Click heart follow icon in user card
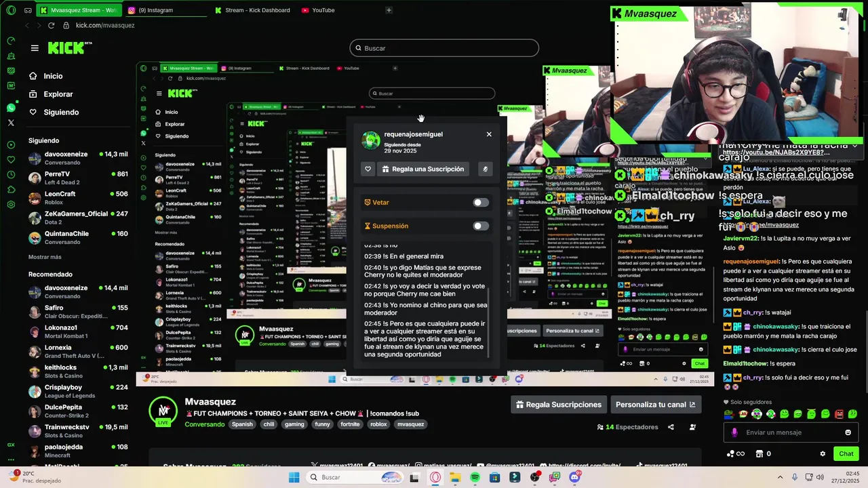The image size is (868, 488). point(368,169)
